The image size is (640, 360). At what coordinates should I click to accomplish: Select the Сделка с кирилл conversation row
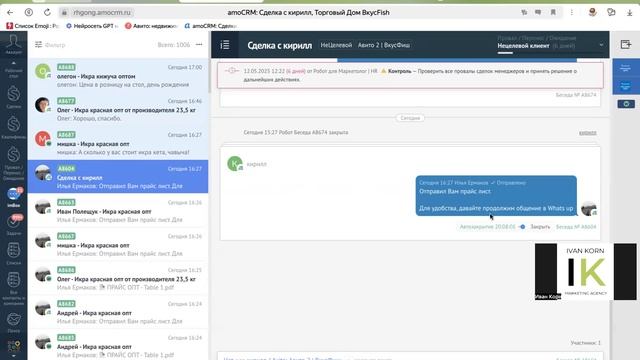pos(118,176)
